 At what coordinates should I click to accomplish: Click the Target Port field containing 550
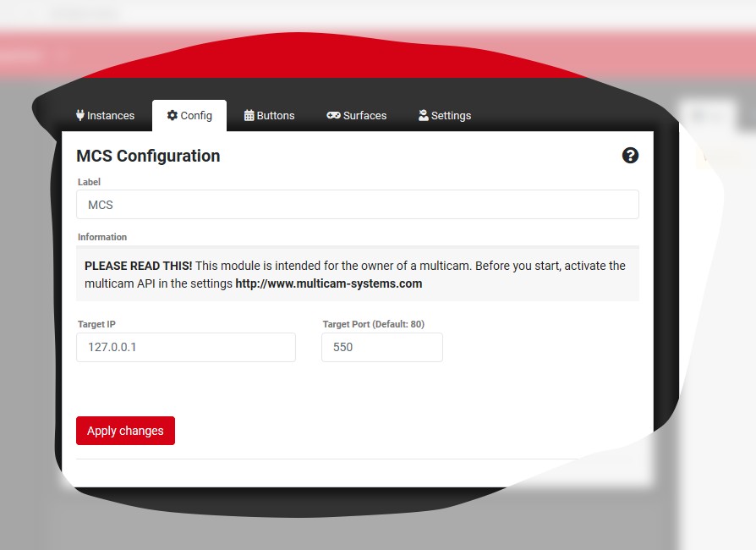(x=381, y=347)
